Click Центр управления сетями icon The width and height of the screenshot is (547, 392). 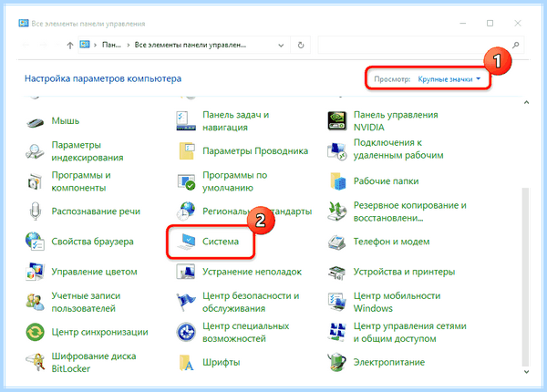(337, 332)
